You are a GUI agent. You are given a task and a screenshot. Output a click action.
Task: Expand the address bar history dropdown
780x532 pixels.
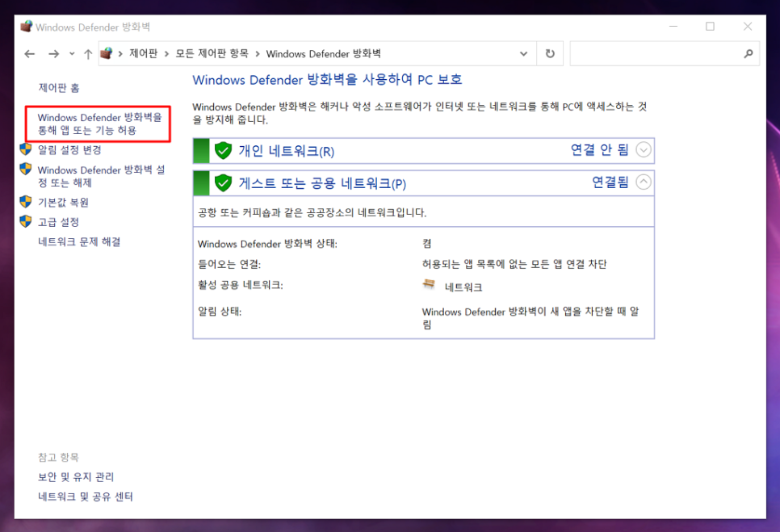click(523, 54)
